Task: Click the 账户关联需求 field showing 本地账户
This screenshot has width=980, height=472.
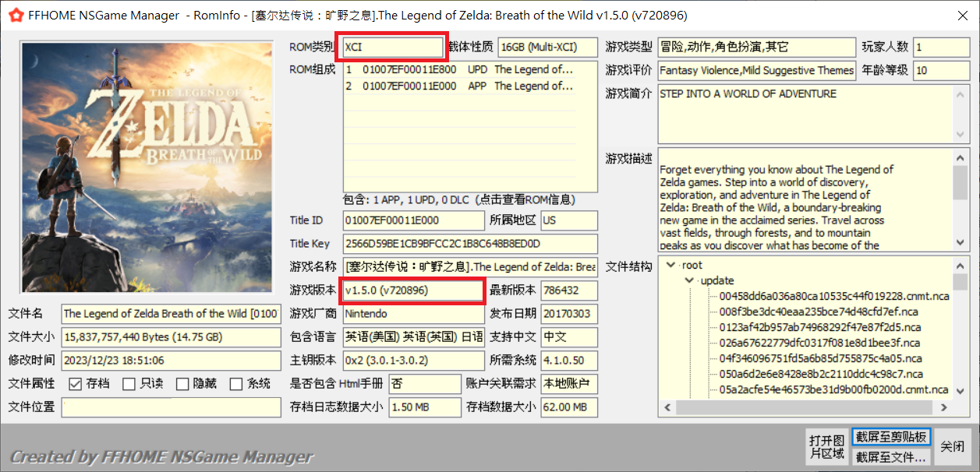Action: 569,384
